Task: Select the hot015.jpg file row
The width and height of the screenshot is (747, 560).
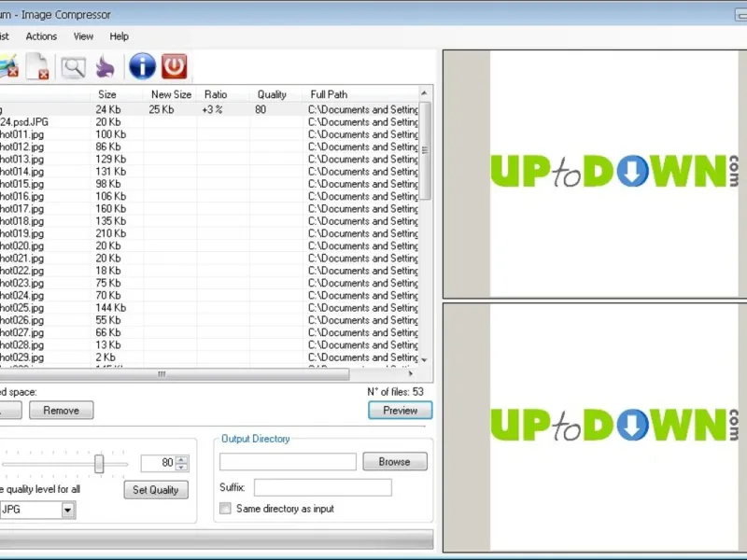Action: 209,184
